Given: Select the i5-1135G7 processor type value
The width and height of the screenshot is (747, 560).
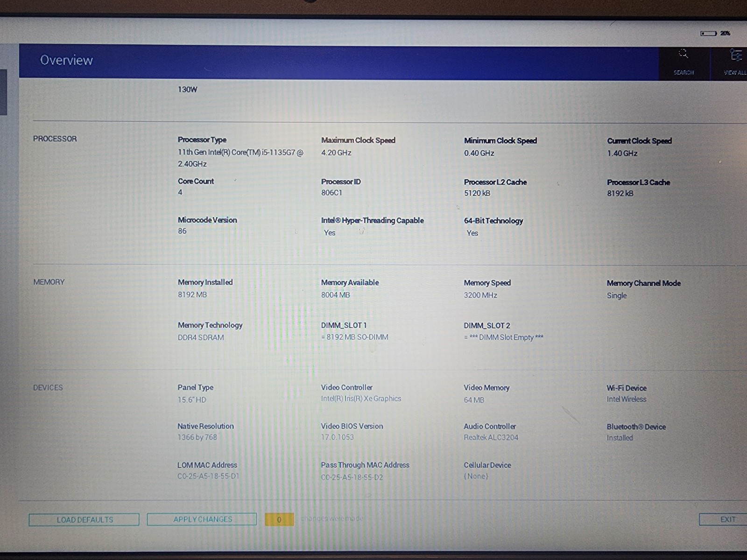Looking at the screenshot, I should pos(240,158).
